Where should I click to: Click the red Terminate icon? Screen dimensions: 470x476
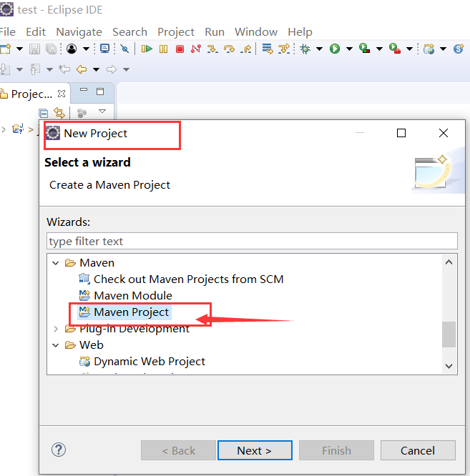(180, 49)
